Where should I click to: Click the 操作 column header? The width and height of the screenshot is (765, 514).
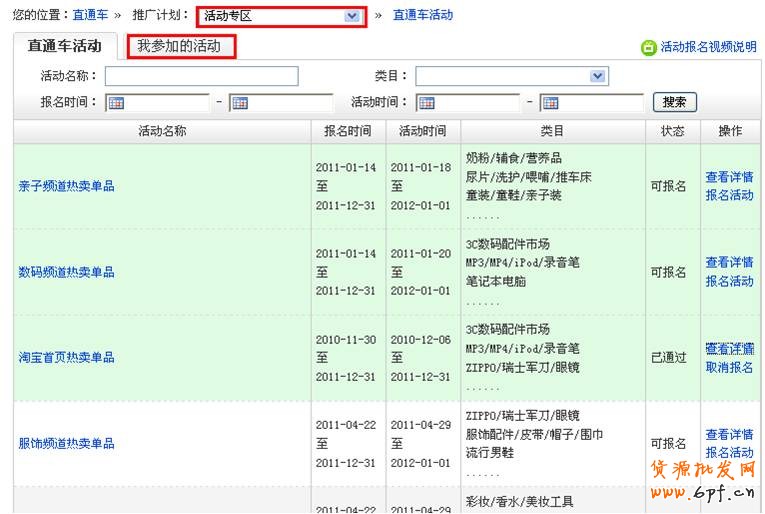pos(730,131)
